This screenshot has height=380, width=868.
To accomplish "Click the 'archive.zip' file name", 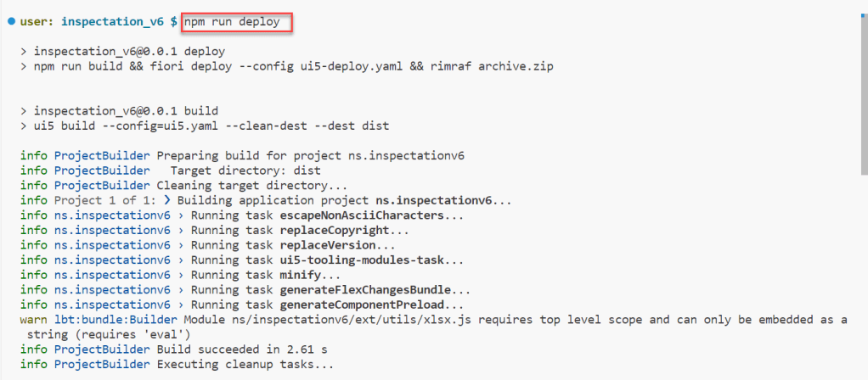I will 526,66.
